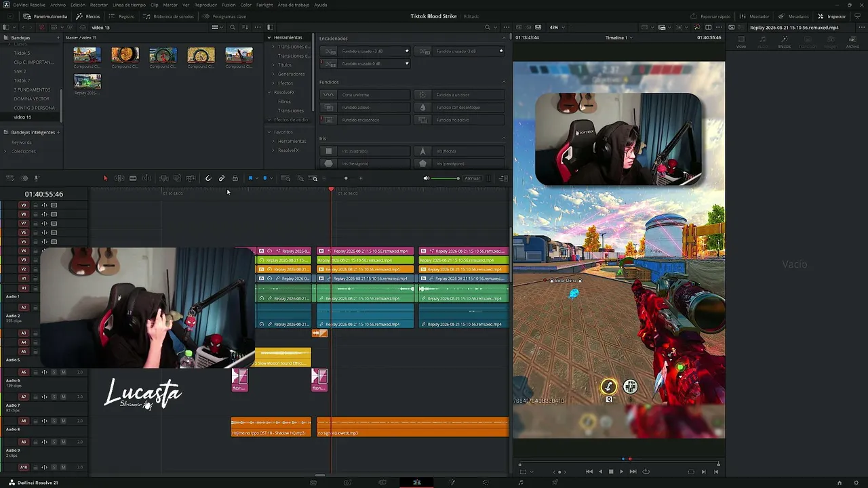Click the Atenuar dim button
This screenshot has height=488, width=868.
[473, 178]
